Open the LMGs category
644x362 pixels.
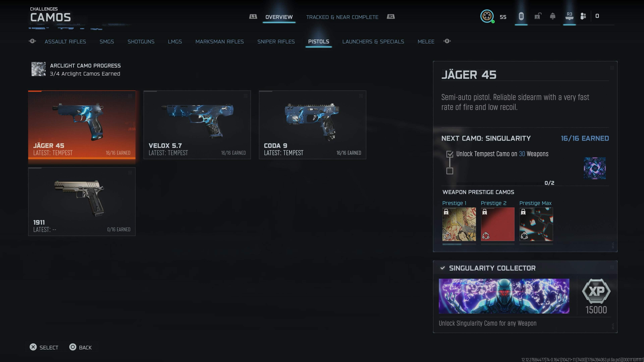click(x=175, y=41)
